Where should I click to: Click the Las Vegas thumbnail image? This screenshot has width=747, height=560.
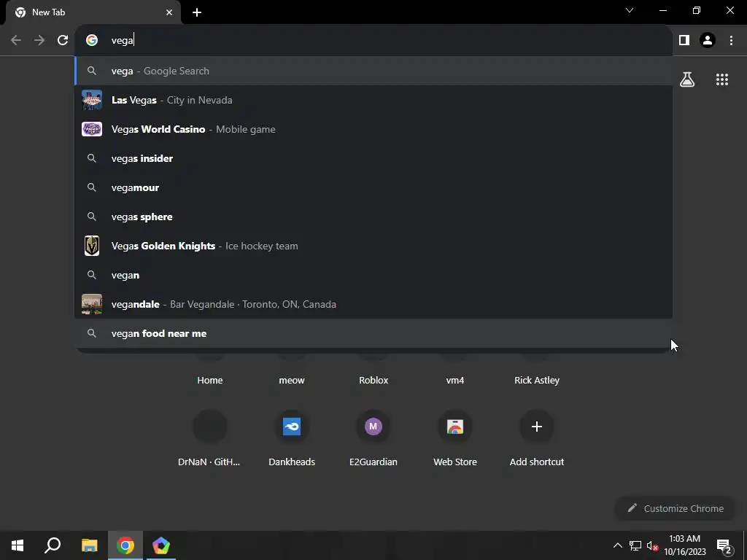91,100
